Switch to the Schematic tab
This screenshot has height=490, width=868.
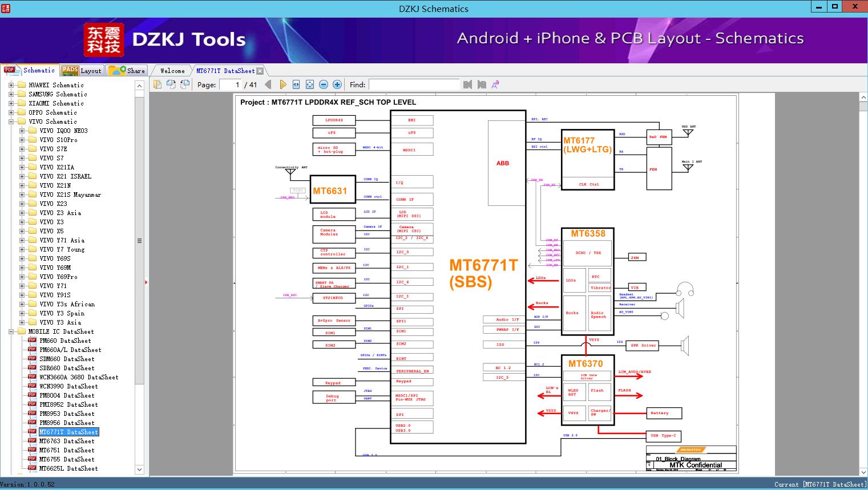(x=30, y=70)
